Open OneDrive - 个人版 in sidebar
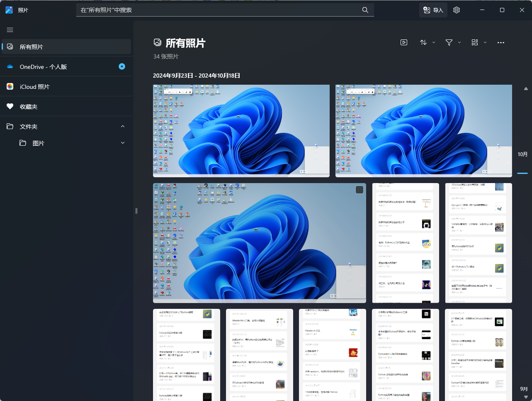 [66, 66]
